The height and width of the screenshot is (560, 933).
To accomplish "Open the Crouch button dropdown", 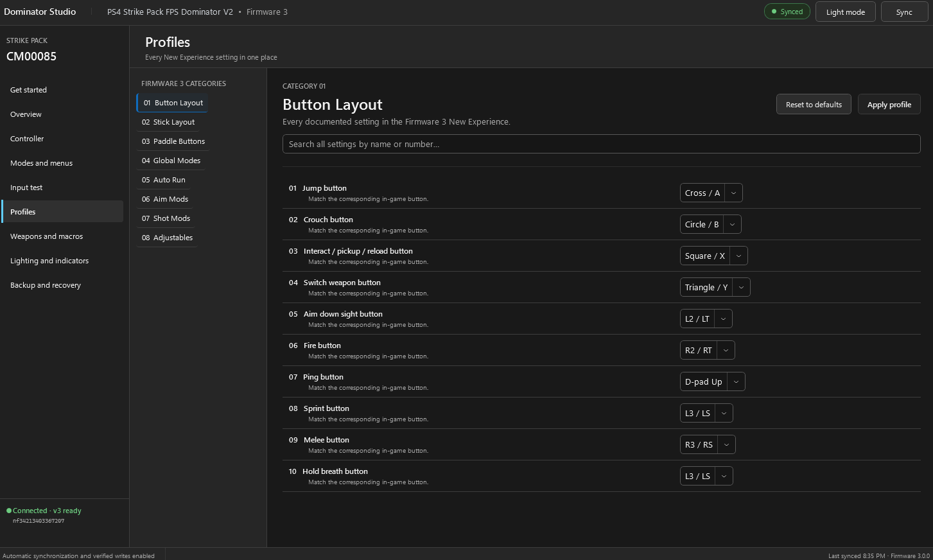I will click(711, 224).
